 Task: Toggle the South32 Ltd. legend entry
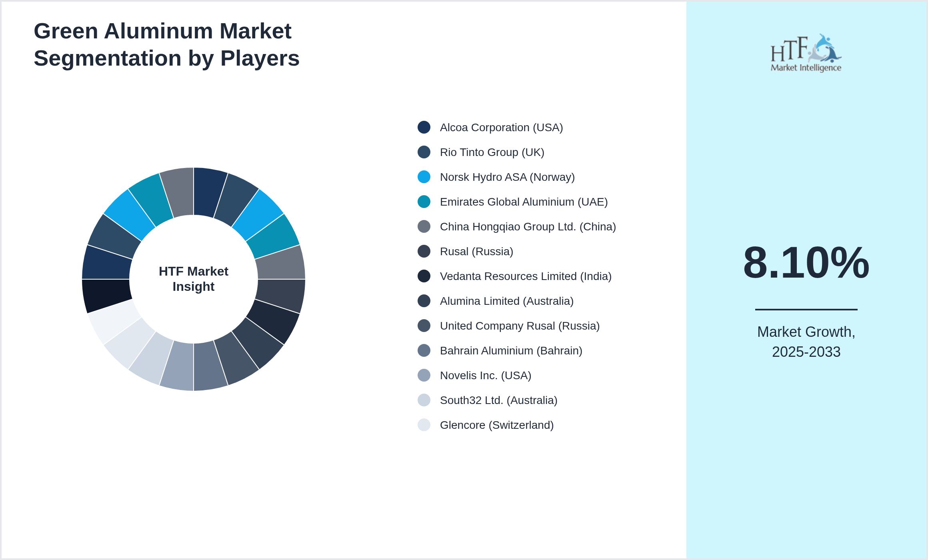point(499,400)
